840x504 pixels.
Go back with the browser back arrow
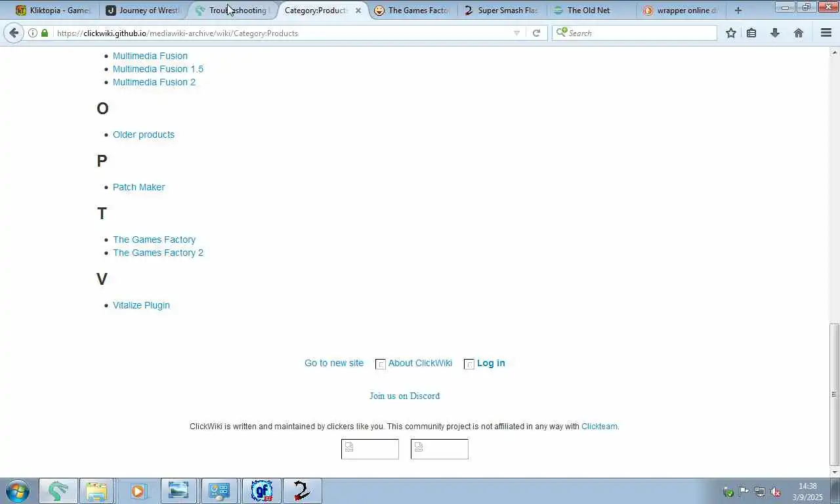tap(14, 33)
